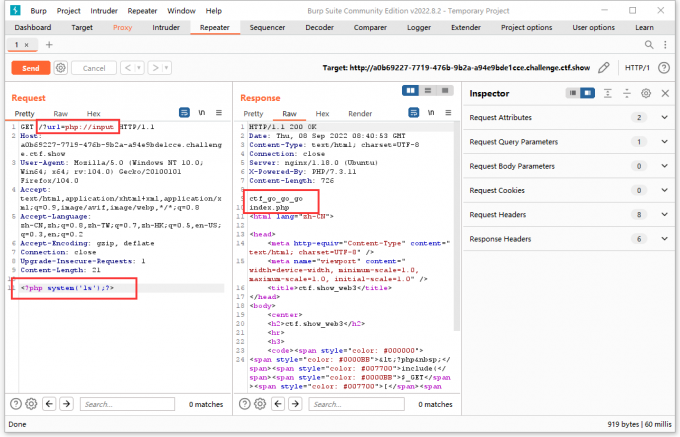Click the Response vertical scrollbar
The image size is (680, 437).
[x=456, y=225]
